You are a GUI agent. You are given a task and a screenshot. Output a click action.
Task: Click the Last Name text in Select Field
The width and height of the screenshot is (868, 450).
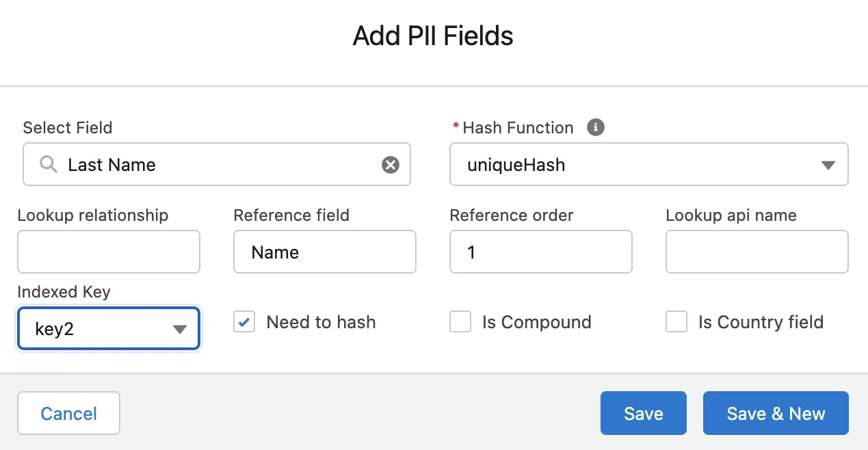click(111, 165)
